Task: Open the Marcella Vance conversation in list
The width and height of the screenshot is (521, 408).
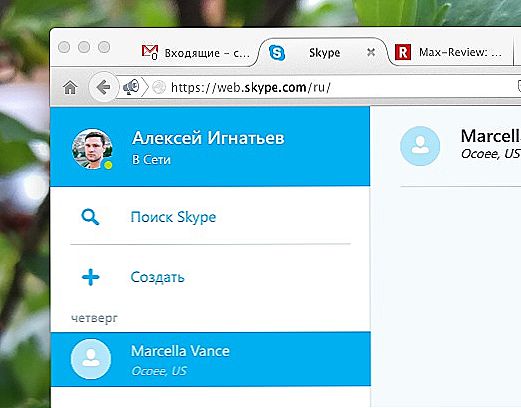Action: coord(210,359)
